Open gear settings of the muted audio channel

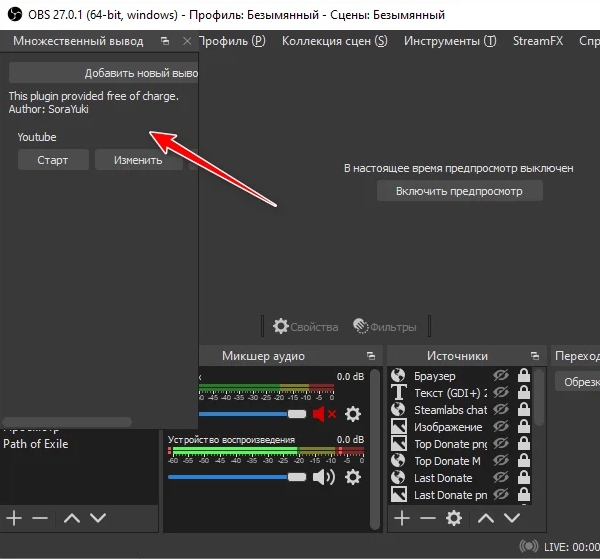pos(352,414)
